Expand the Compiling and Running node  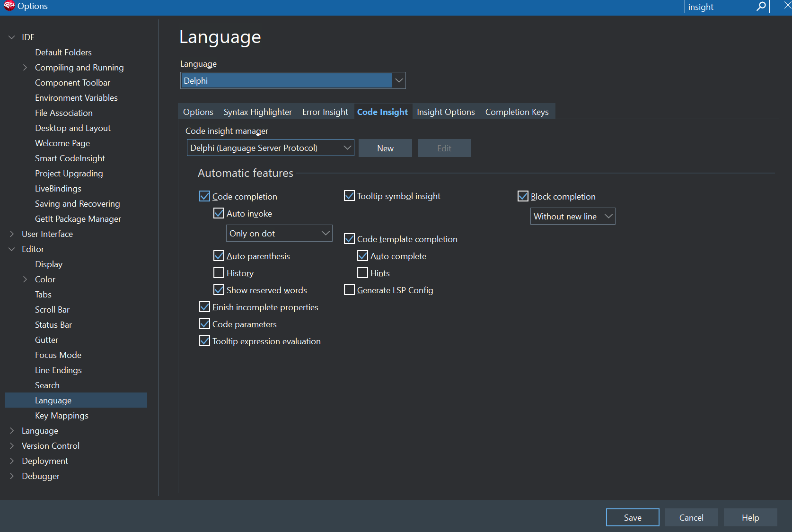pos(25,68)
